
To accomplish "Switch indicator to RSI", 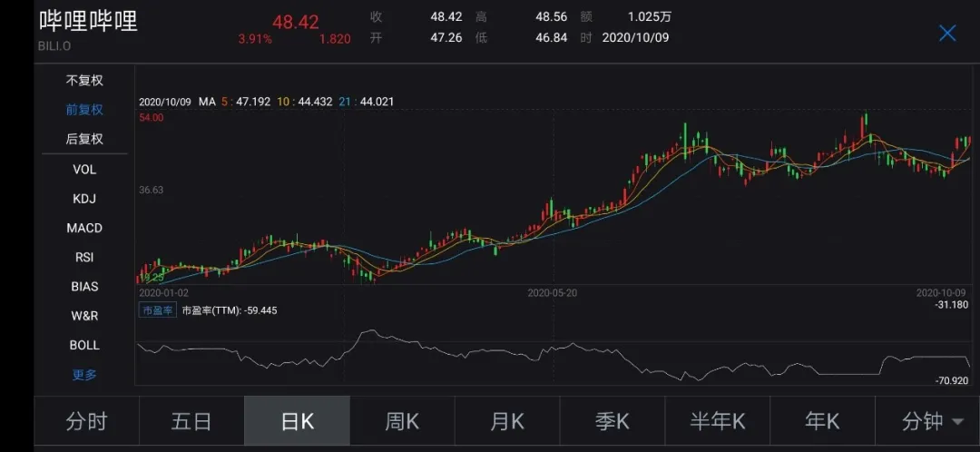I will (x=84, y=257).
